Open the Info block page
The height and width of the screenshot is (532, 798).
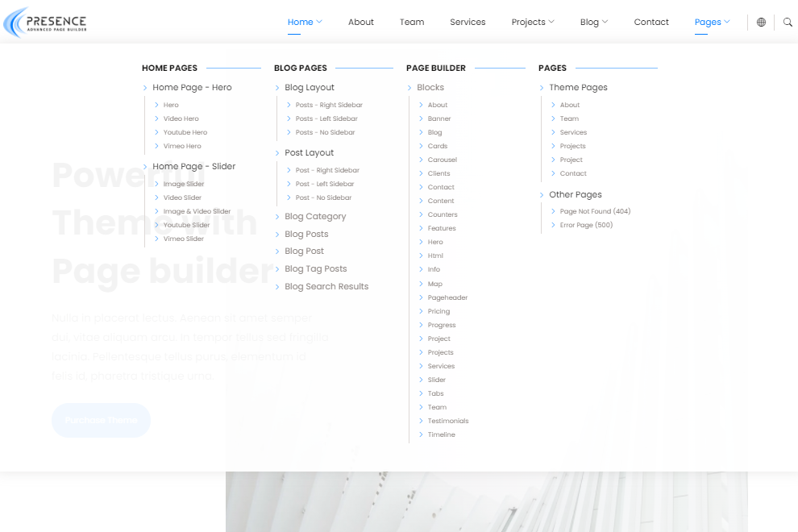pyautogui.click(x=434, y=270)
